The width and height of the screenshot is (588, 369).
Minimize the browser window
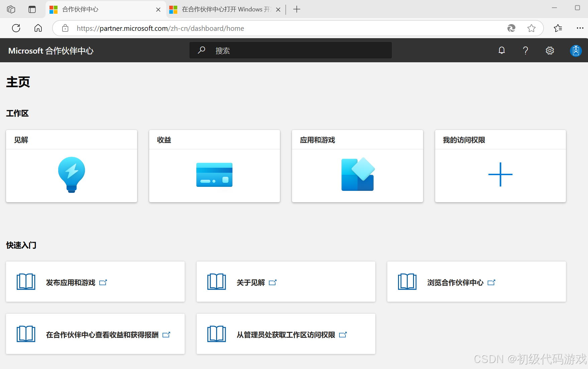click(554, 8)
